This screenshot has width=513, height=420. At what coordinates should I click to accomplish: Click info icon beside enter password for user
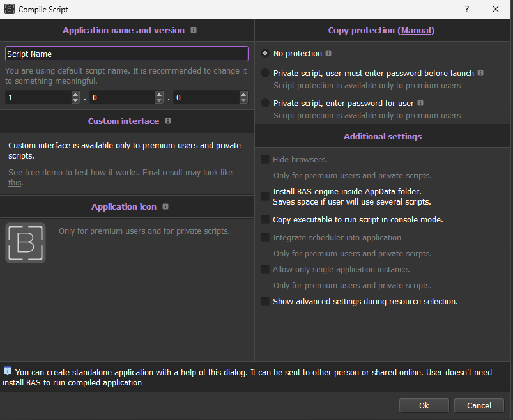[x=420, y=103]
